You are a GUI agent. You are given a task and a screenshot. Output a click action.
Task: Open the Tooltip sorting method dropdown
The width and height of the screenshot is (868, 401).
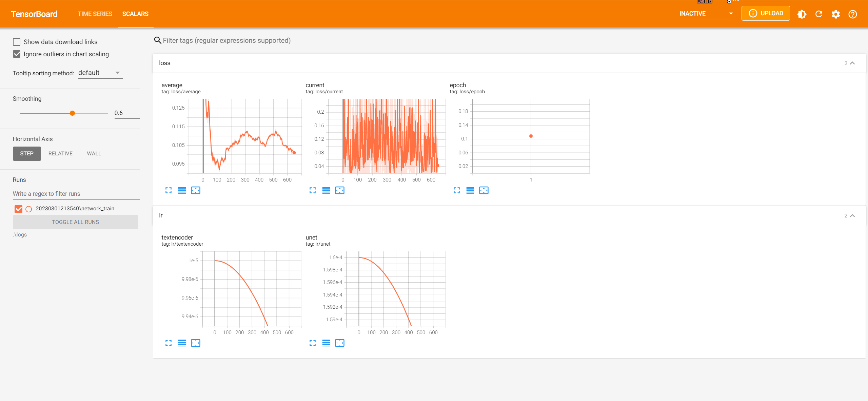(100, 72)
